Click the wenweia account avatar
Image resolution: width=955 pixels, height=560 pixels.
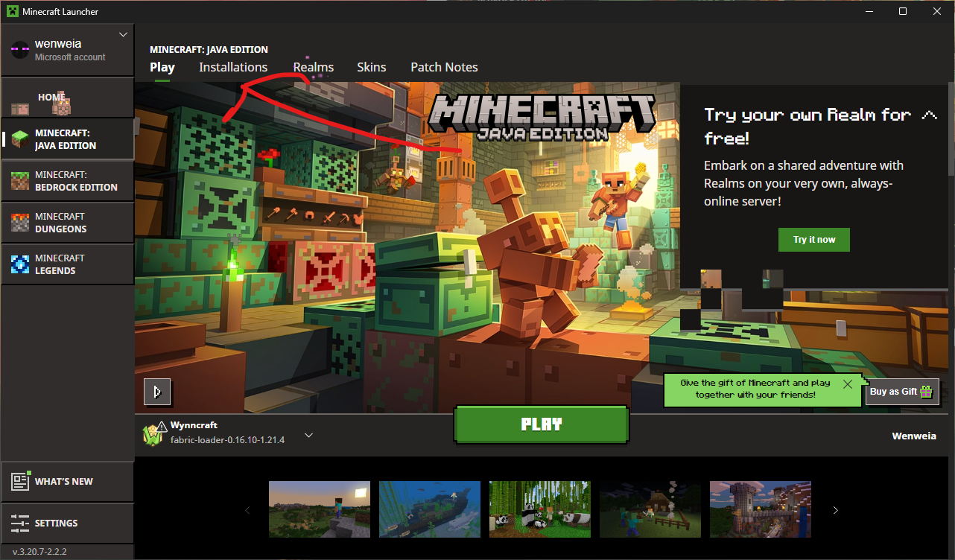point(19,50)
